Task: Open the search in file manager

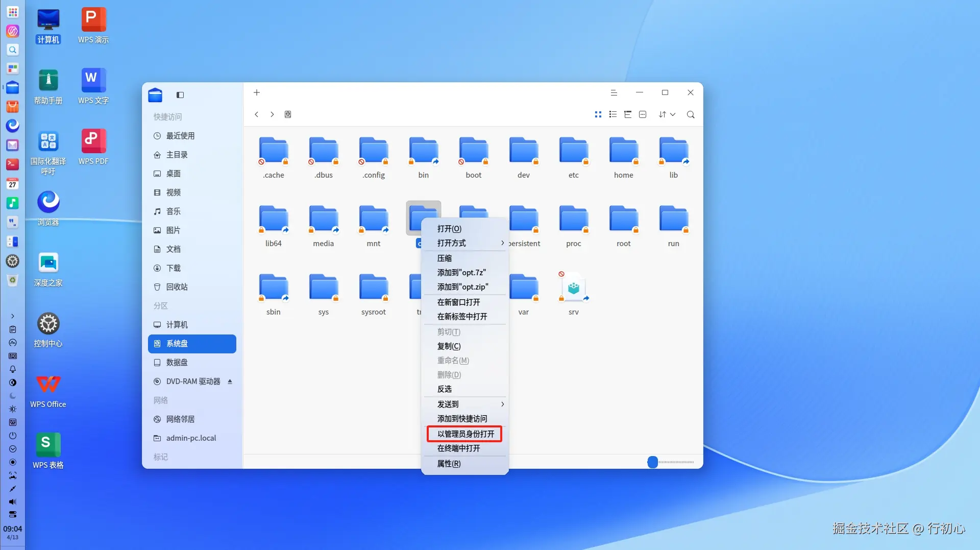Action: tap(691, 114)
